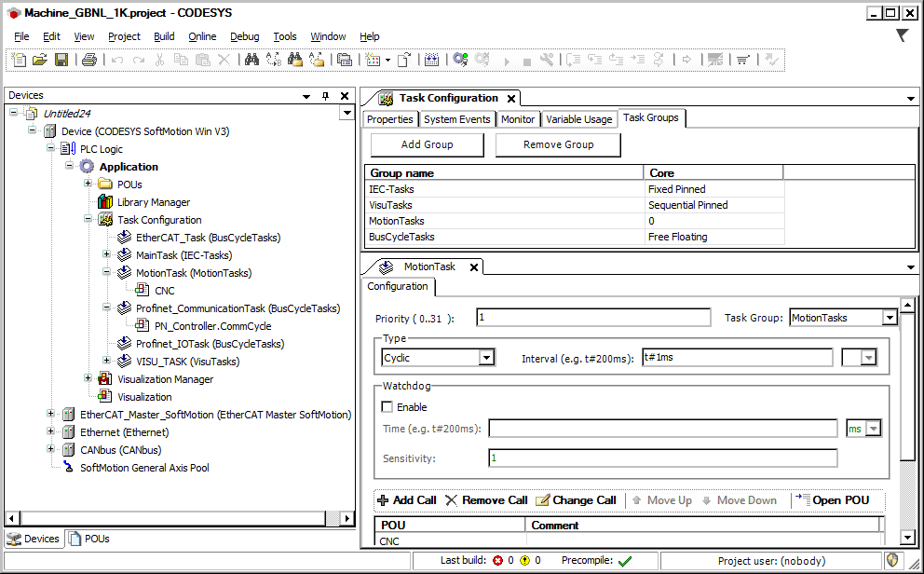Click the green precompile checkmark icon
This screenshot has height=574, width=924.
pyautogui.click(x=625, y=560)
